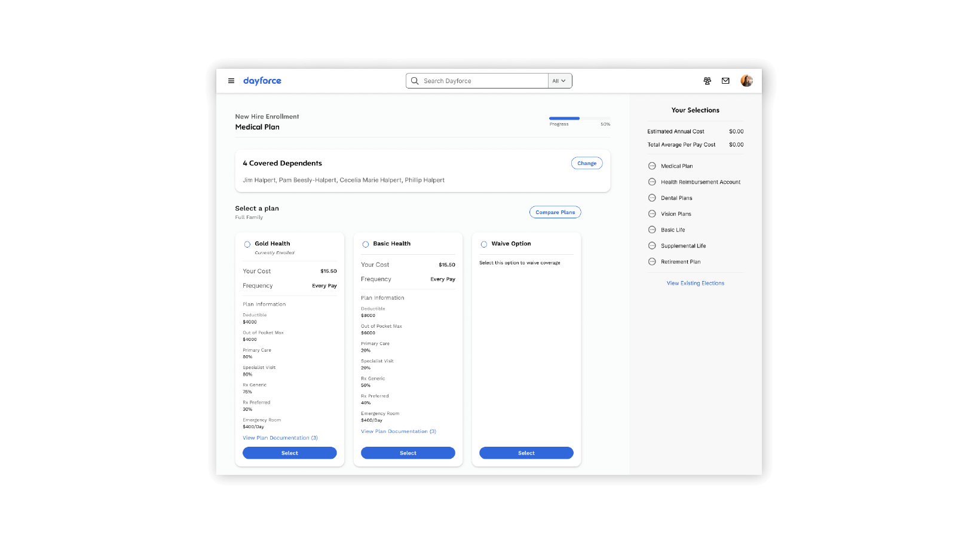Click the Medical Plan status icon
This screenshot has width=980, height=552.
point(651,166)
